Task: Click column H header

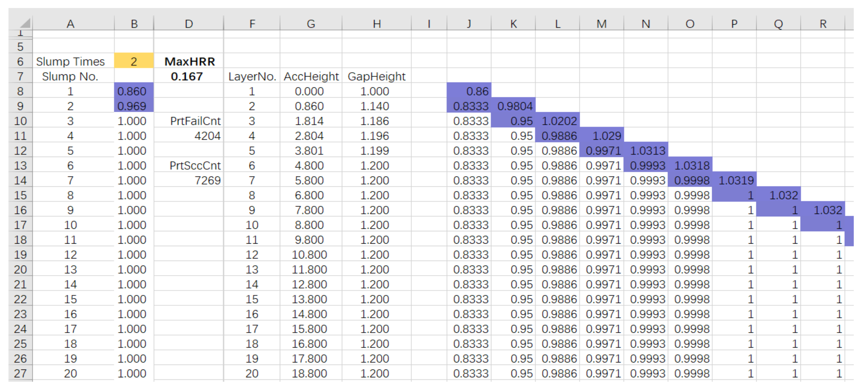Action: pyautogui.click(x=376, y=24)
